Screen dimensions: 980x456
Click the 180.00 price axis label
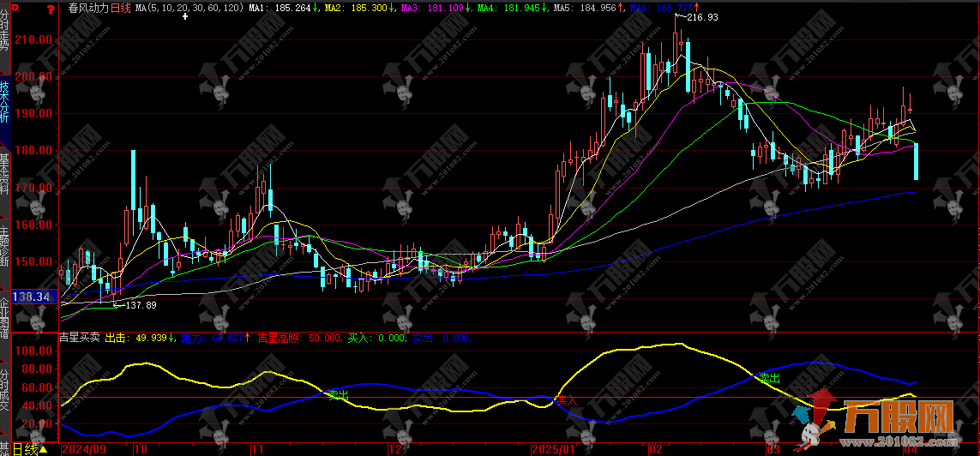click(34, 151)
